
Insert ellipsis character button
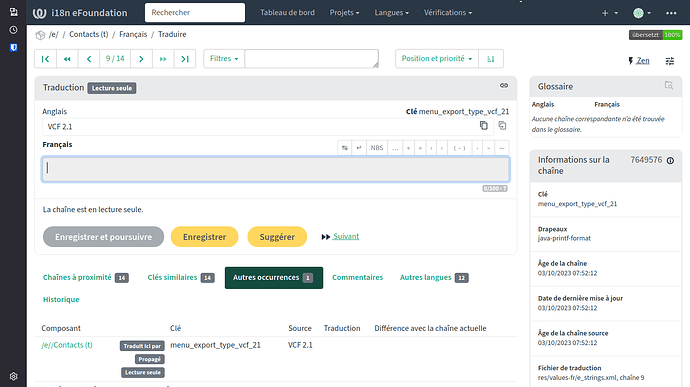tap(395, 148)
